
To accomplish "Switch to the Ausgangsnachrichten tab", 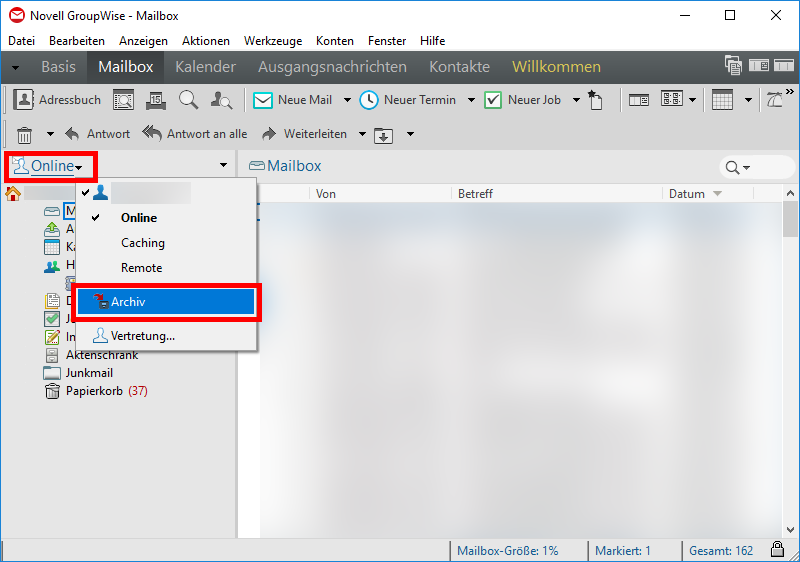I will pyautogui.click(x=332, y=67).
